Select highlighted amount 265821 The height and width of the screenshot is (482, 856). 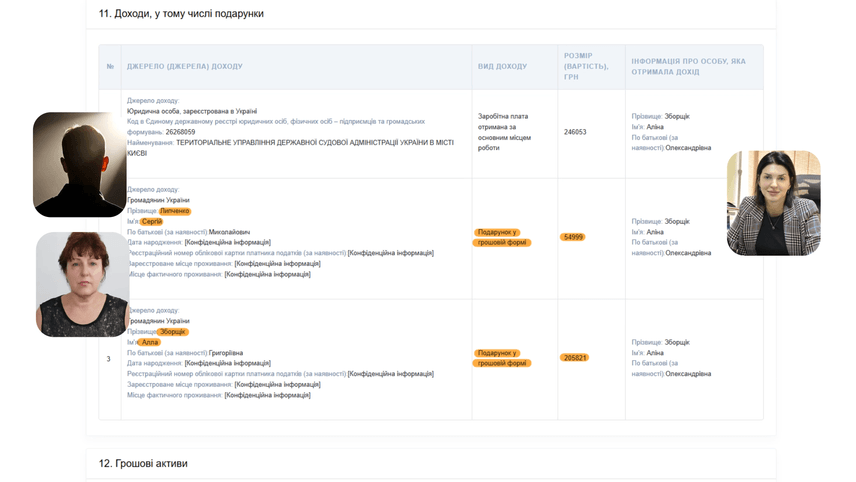[575, 357]
